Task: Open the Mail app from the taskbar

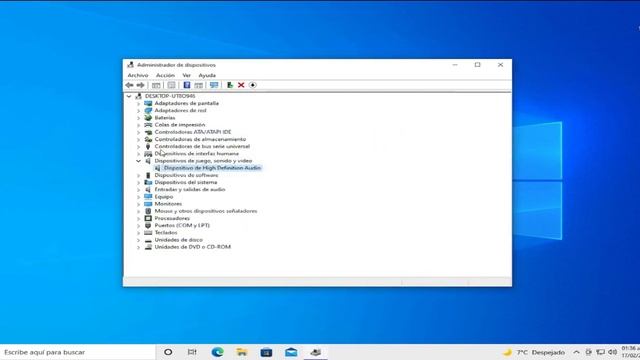Action: click(291, 352)
